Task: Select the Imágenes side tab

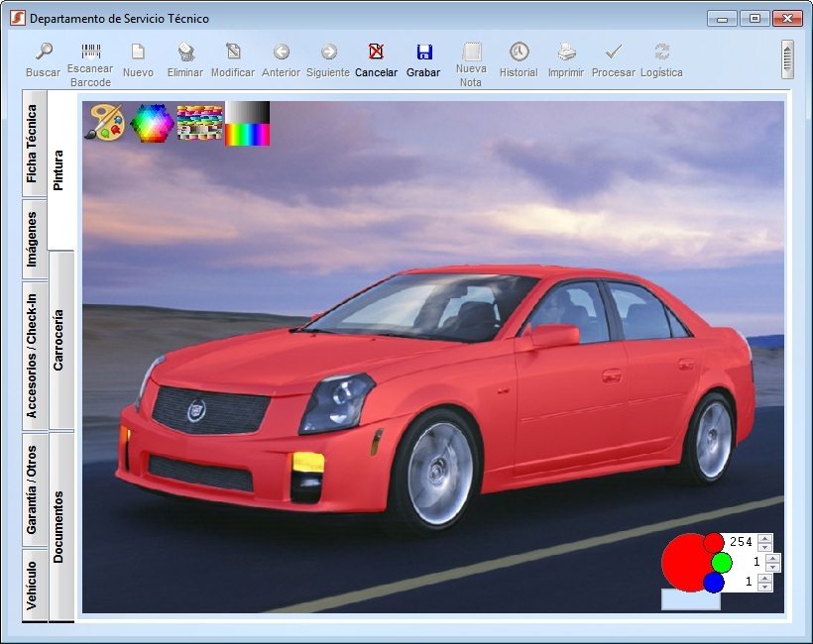Action: [34, 239]
